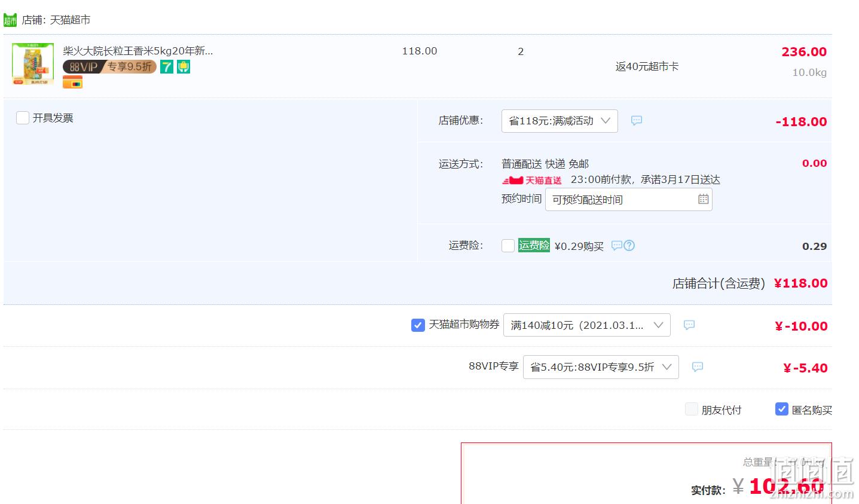Click the item subtotal 236.00
This screenshot has height=504, width=859.
(804, 52)
